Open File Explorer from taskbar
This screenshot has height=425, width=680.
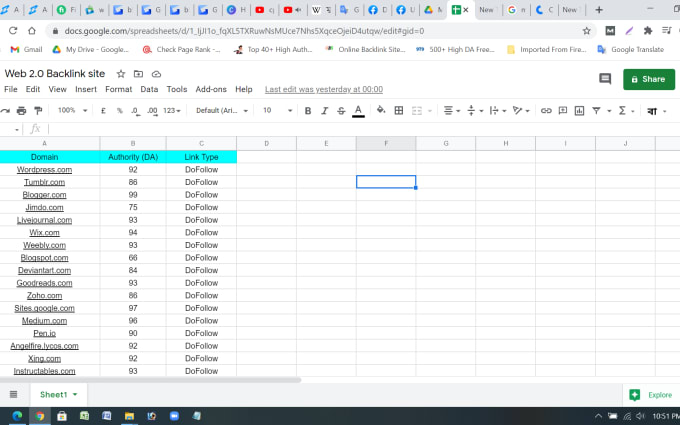pyautogui.click(x=129, y=416)
